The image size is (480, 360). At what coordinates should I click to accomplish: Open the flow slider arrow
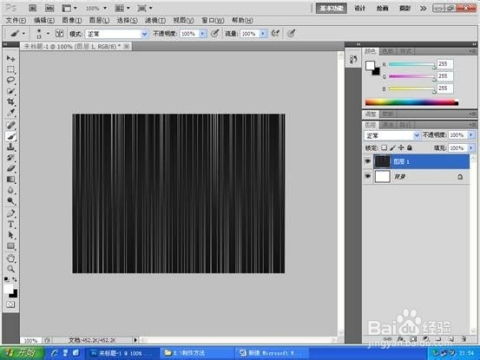pyautogui.click(x=263, y=34)
